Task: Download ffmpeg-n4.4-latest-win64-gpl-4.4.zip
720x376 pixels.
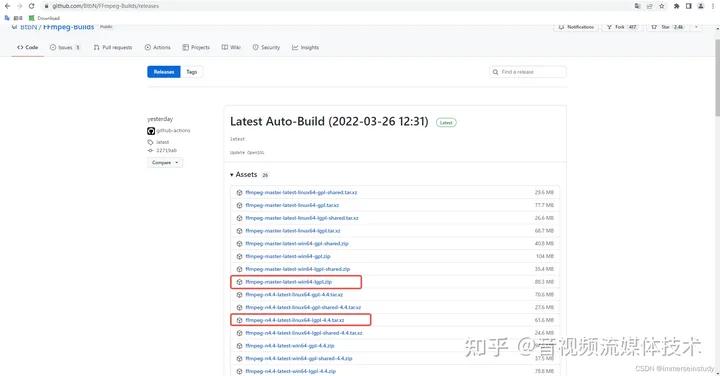Action: click(290, 346)
